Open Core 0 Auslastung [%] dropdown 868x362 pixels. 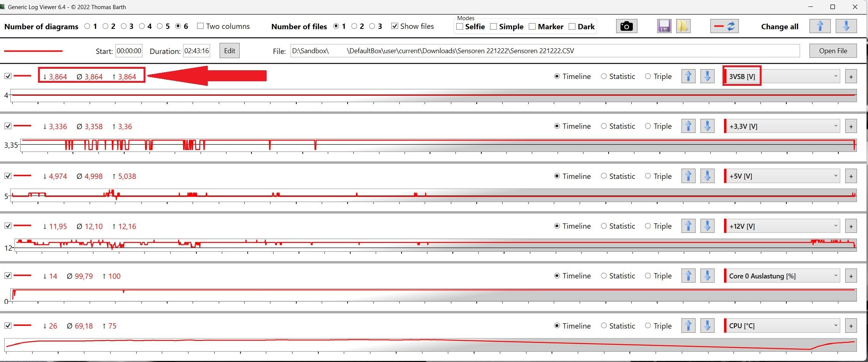coord(782,276)
